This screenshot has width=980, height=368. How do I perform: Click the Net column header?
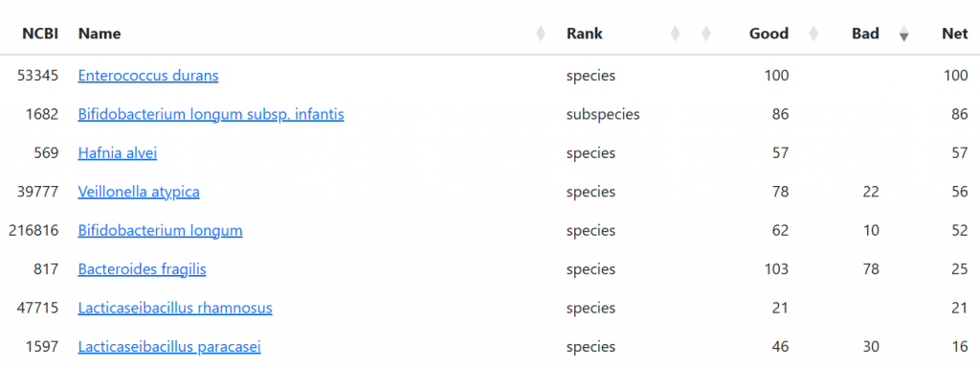click(954, 34)
